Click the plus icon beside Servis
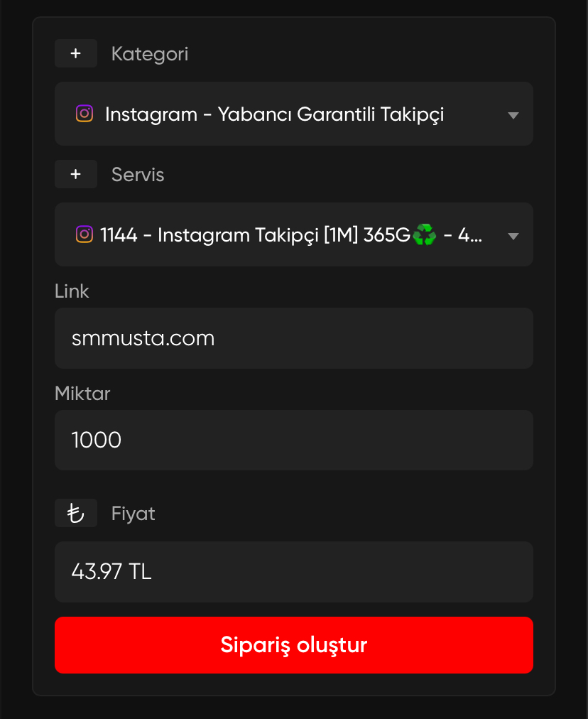 75,174
